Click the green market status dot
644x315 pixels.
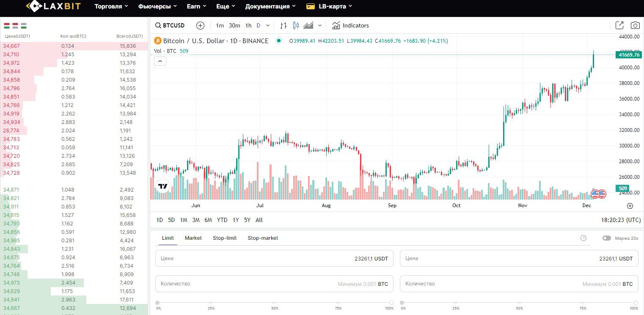click(278, 41)
